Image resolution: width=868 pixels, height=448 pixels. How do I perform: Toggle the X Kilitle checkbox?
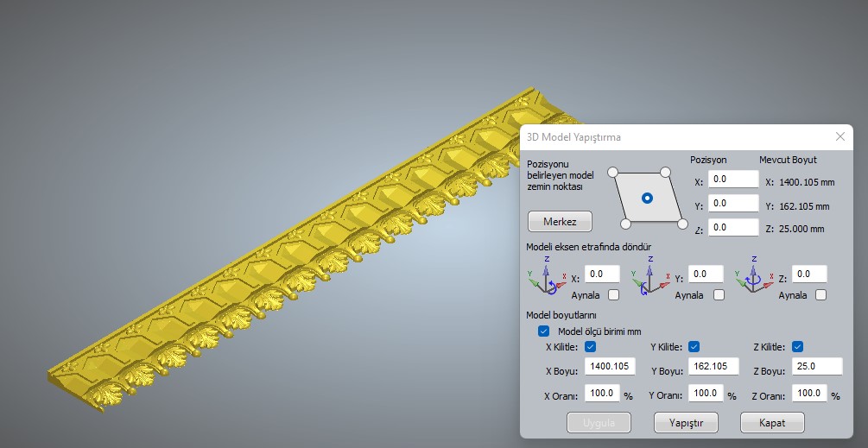pyautogui.click(x=591, y=347)
